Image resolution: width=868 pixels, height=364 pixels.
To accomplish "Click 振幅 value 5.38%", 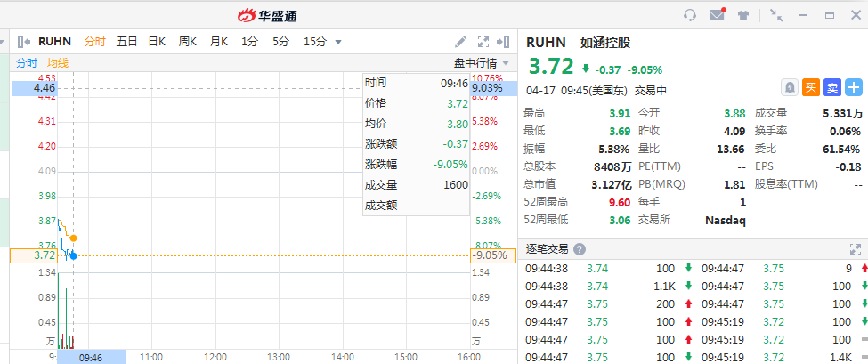I will coord(615,149).
